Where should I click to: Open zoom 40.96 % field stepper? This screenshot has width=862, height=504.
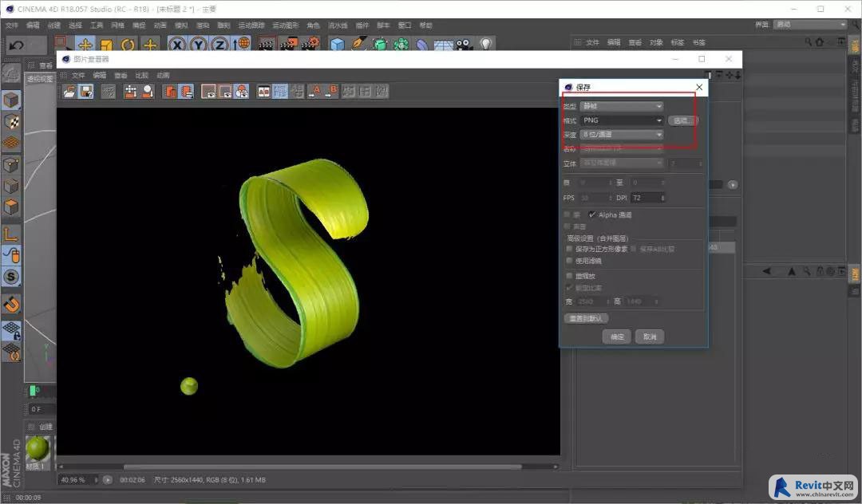tap(97, 480)
